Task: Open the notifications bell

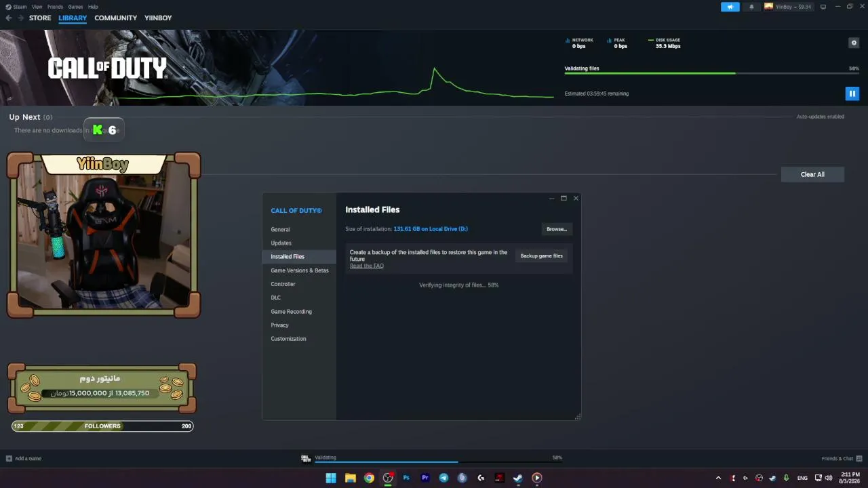Action: click(x=751, y=7)
